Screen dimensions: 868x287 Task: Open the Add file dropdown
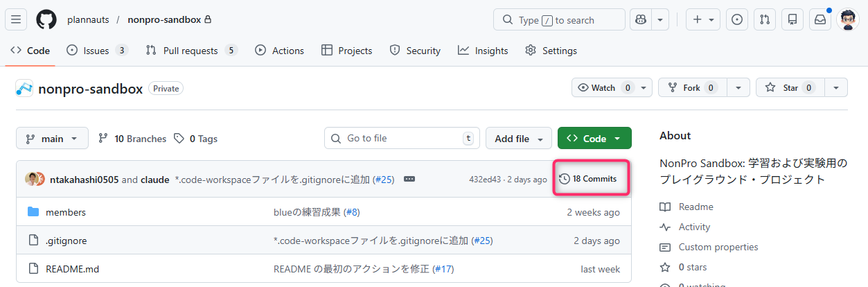(x=518, y=138)
